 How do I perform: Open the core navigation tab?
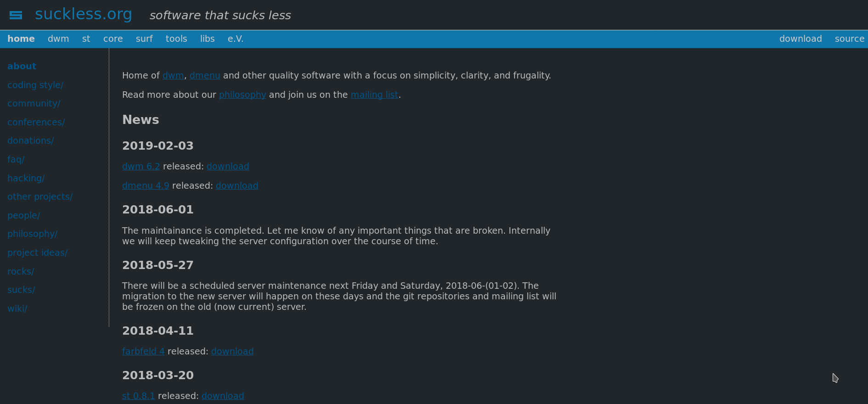(113, 39)
